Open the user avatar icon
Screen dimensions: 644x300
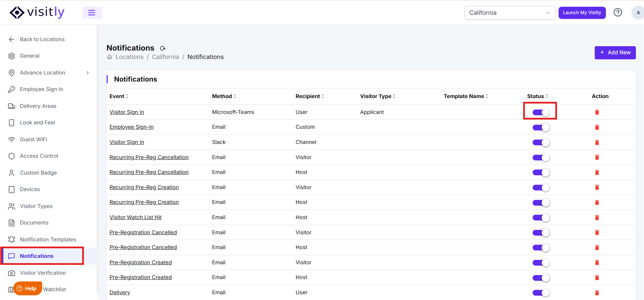(x=638, y=13)
